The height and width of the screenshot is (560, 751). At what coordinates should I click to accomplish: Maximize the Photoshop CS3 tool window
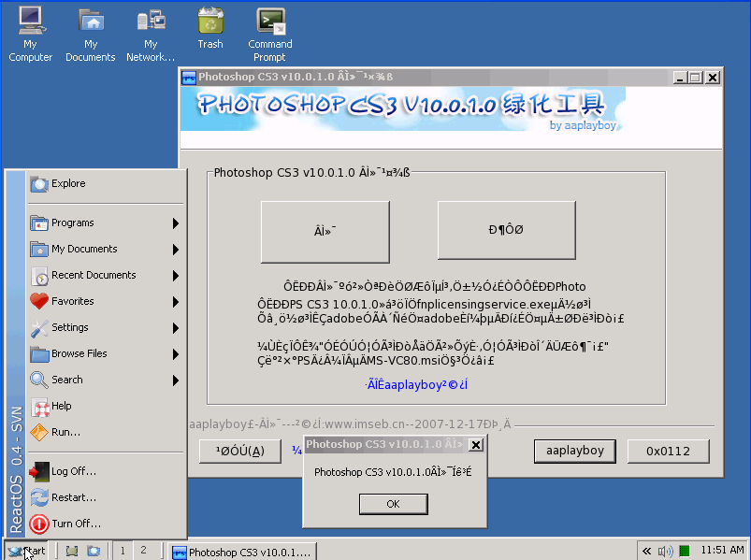click(x=696, y=78)
